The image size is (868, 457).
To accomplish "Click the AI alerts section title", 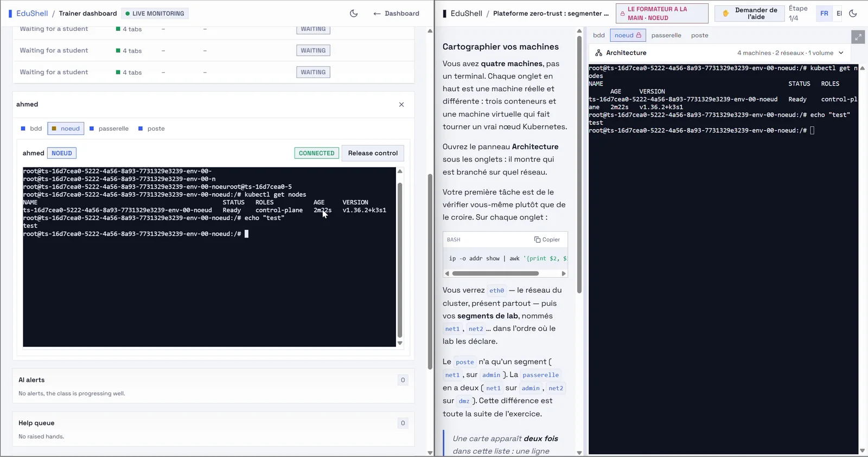I will [31, 380].
